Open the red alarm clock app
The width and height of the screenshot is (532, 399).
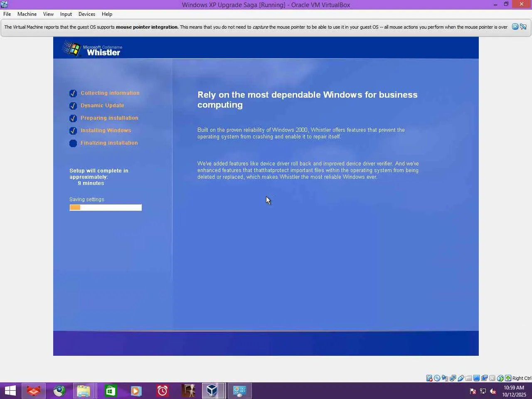pyautogui.click(x=162, y=391)
